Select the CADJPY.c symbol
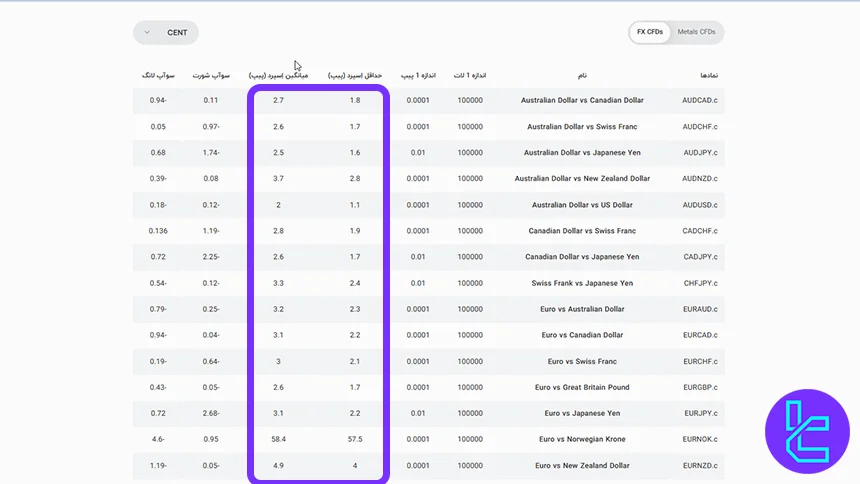This screenshot has width=860, height=484. (700, 257)
